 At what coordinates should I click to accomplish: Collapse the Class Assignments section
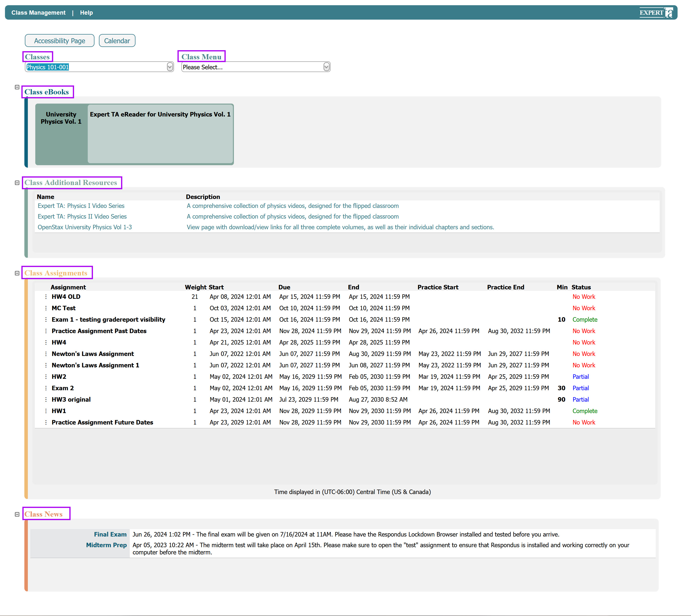tap(17, 273)
